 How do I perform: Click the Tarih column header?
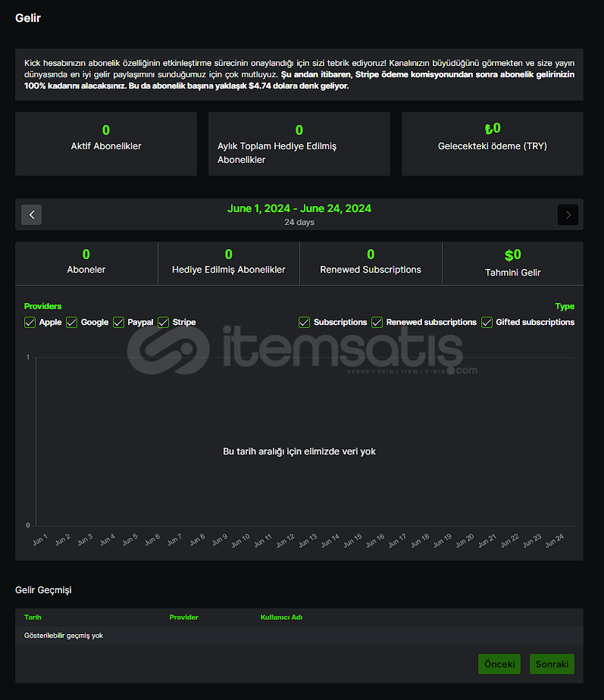[x=33, y=617]
